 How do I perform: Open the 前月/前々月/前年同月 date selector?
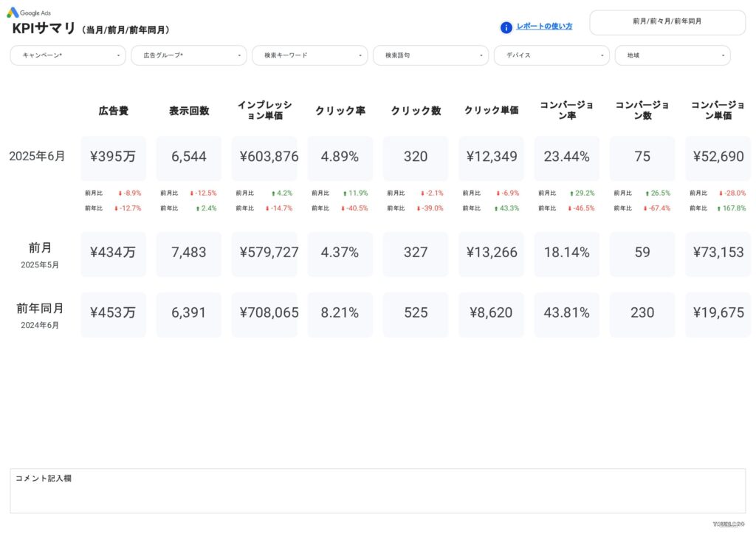coord(667,22)
